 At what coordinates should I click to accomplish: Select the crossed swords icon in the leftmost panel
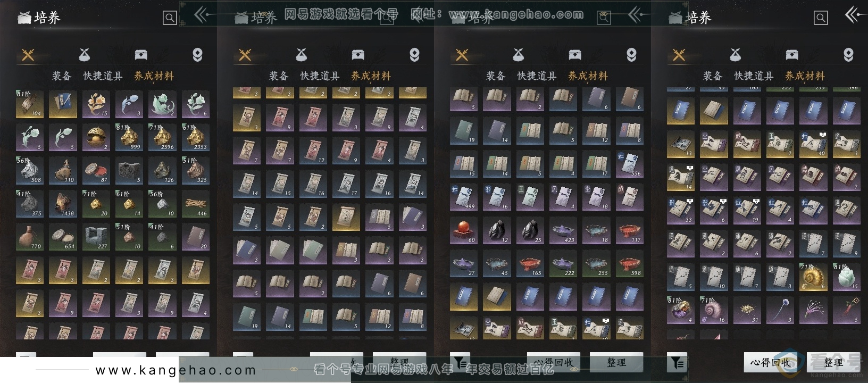click(28, 54)
